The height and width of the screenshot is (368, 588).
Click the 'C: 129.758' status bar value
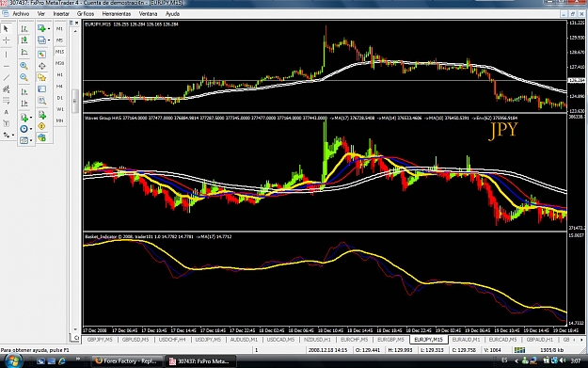[465, 350]
